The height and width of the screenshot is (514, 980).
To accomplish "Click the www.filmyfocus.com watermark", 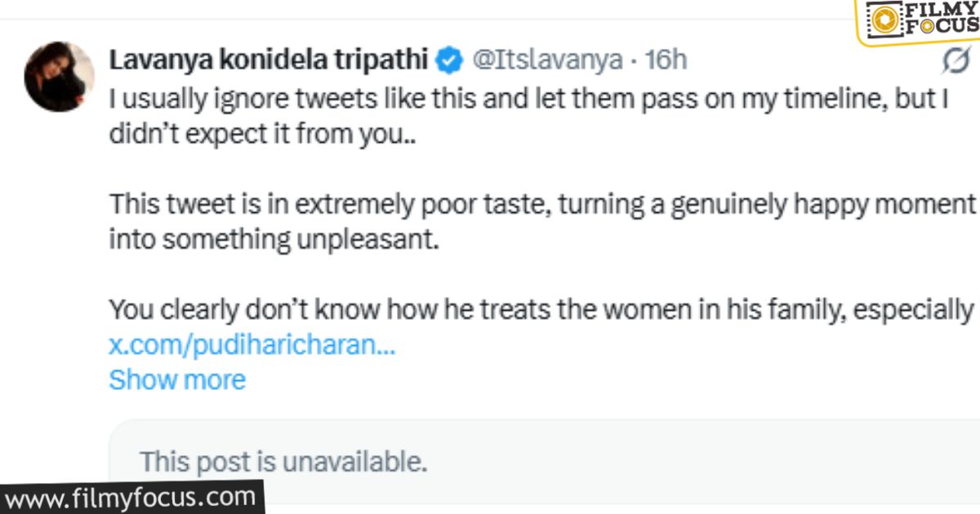I will 131,496.
